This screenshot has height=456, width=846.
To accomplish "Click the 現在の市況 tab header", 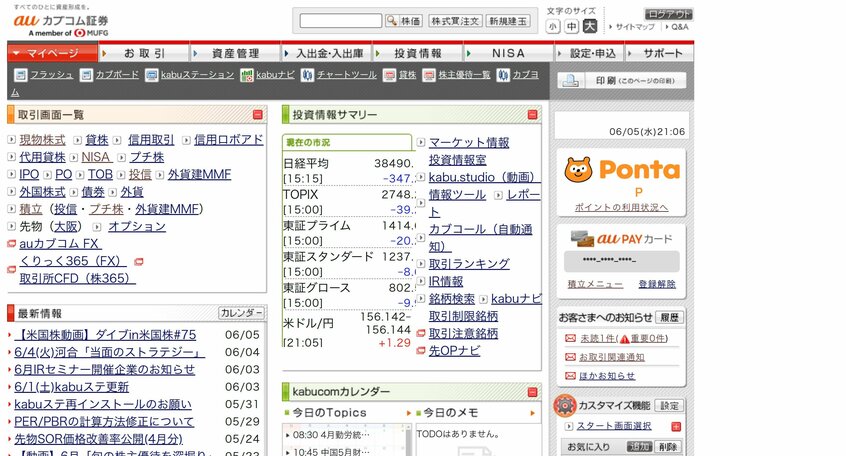I will coord(347,142).
